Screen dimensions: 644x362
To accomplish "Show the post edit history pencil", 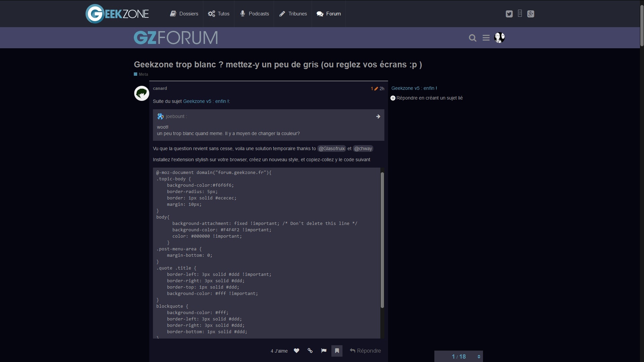I will (374, 88).
